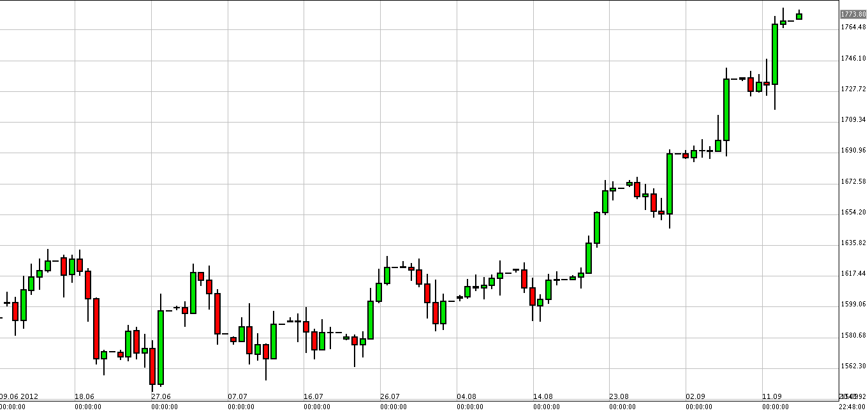
Task: Select the 04.08 time axis label
Action: (466, 396)
